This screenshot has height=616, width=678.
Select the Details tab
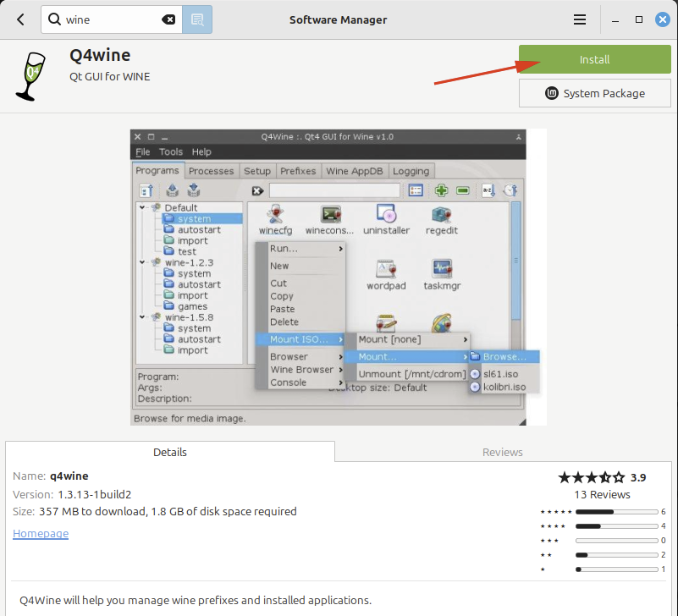[x=170, y=452]
